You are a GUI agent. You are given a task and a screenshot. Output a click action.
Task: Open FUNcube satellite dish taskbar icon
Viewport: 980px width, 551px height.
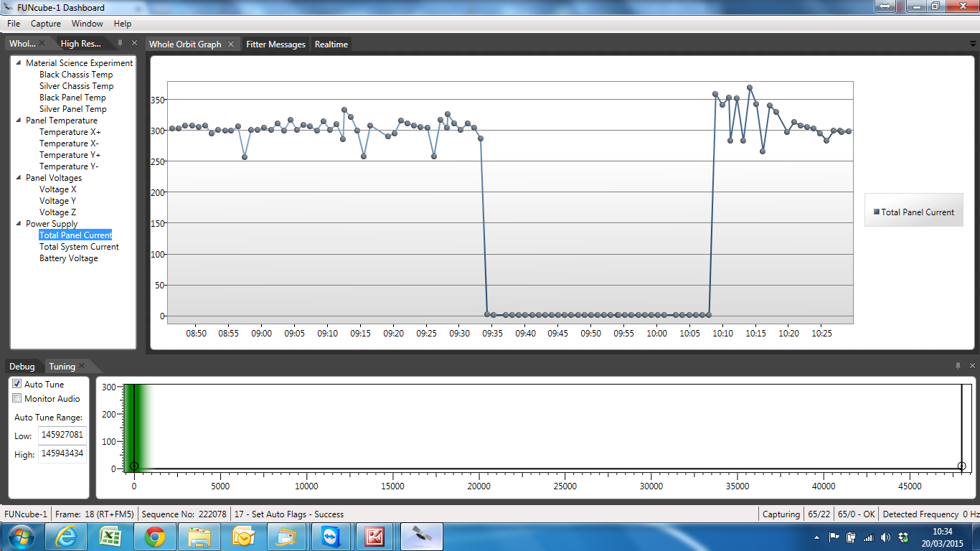[421, 536]
